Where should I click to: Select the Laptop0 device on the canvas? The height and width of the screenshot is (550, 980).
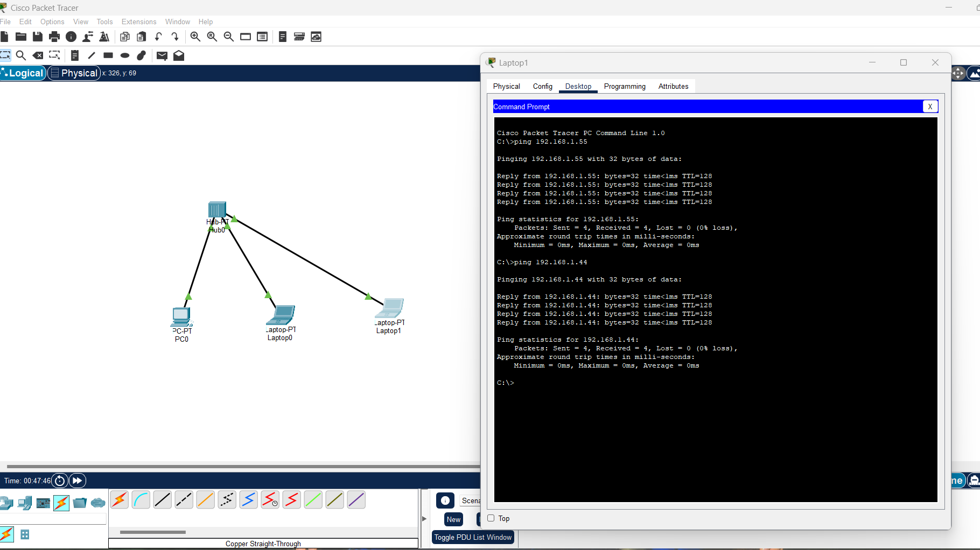click(282, 315)
